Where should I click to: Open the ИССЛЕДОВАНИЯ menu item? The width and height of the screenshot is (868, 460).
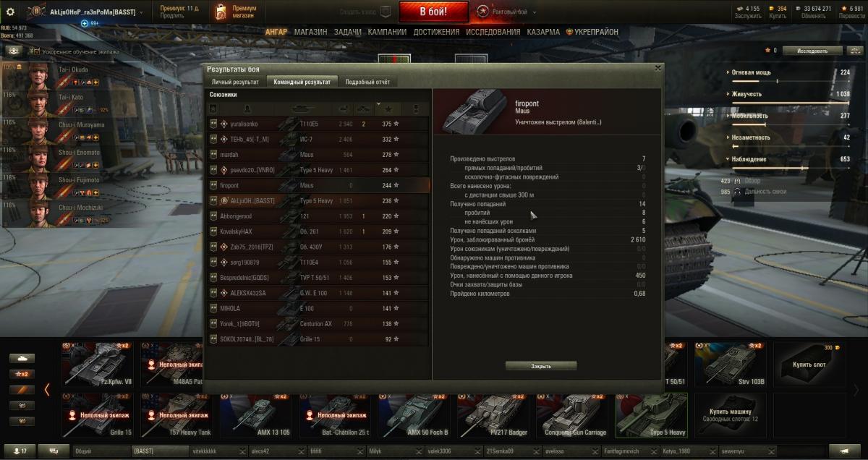[493, 32]
